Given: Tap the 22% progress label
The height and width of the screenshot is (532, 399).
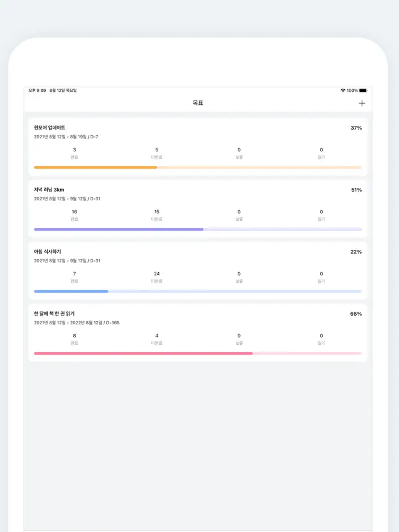Looking at the screenshot, I should click(x=356, y=252).
